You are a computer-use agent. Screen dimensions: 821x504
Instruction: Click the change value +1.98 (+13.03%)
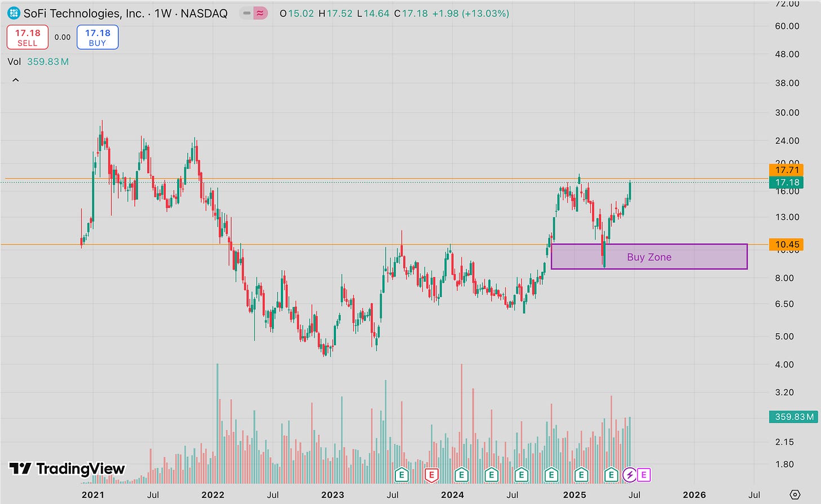click(x=471, y=13)
